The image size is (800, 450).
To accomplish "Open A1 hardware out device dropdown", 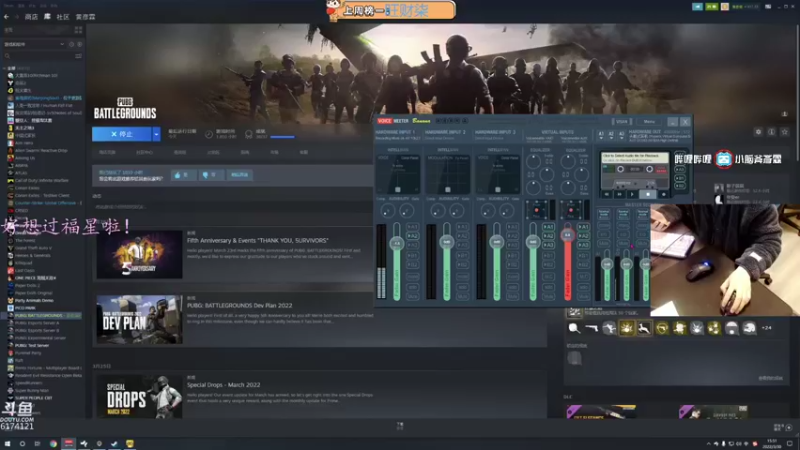I will (601, 135).
